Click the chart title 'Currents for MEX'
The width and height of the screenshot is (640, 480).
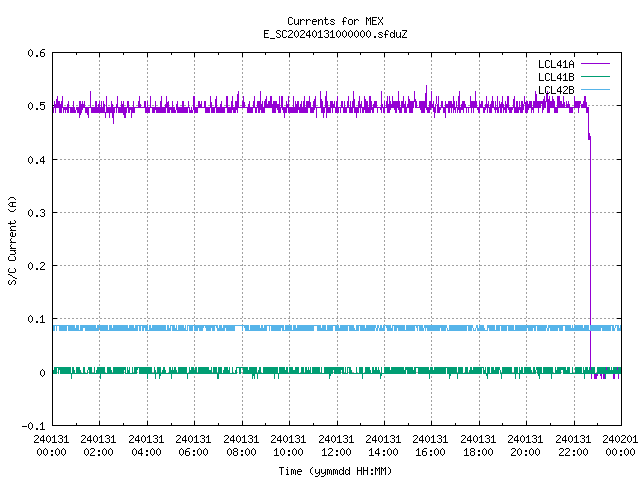coord(335,21)
